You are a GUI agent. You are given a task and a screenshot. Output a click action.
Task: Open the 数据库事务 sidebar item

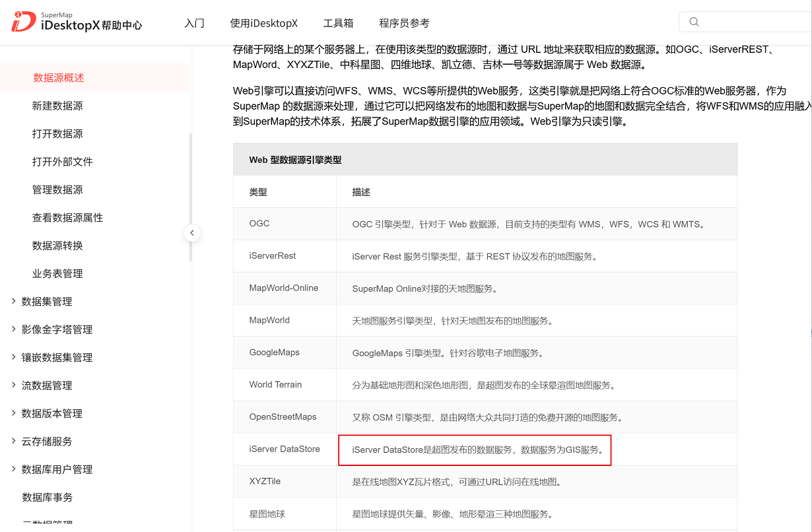click(48, 497)
